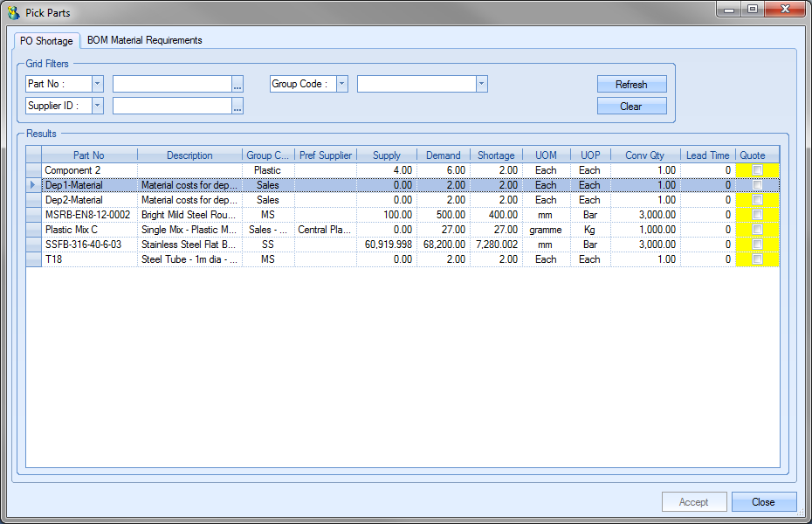Open the Part No filter type dropdown
Screen dimensions: 812x524
pos(97,84)
